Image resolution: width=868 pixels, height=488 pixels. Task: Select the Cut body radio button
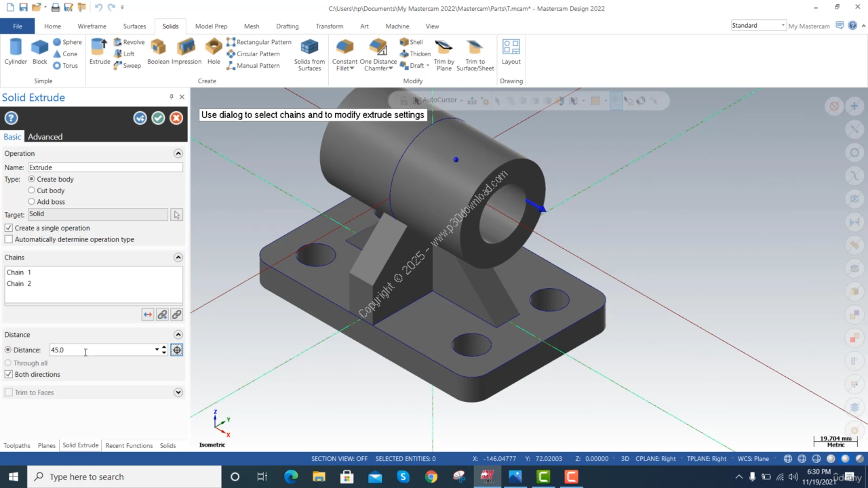click(31, 190)
